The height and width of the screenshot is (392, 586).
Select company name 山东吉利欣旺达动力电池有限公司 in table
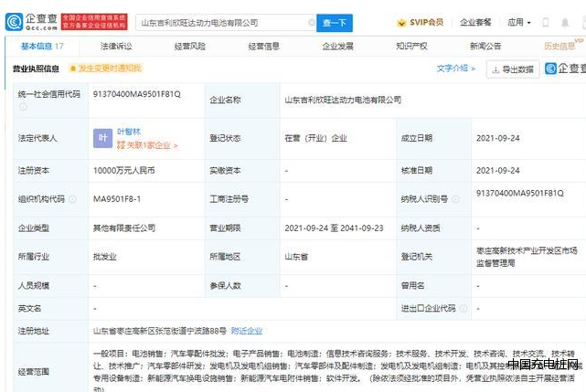(x=343, y=101)
